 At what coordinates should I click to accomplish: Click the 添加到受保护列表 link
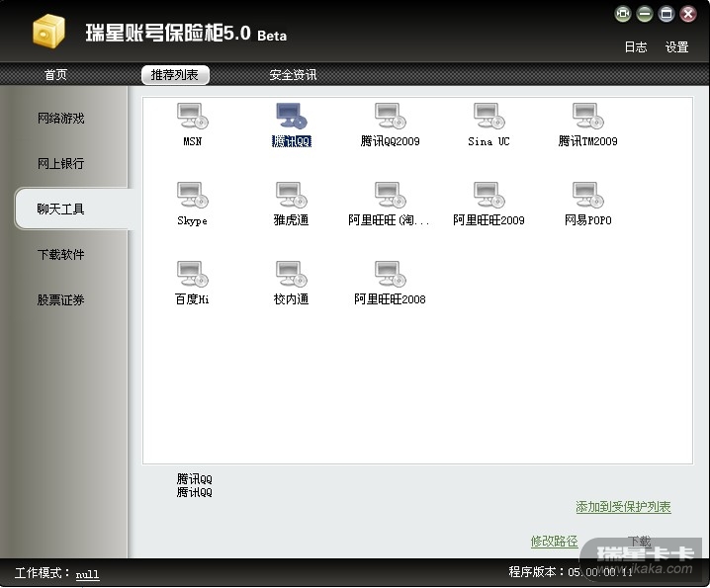click(x=623, y=507)
